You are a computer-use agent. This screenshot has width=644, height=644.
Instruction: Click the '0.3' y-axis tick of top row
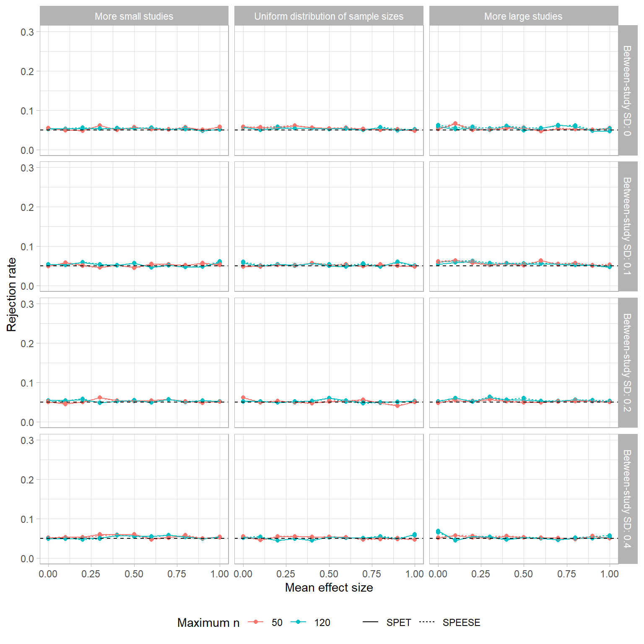[27, 32]
